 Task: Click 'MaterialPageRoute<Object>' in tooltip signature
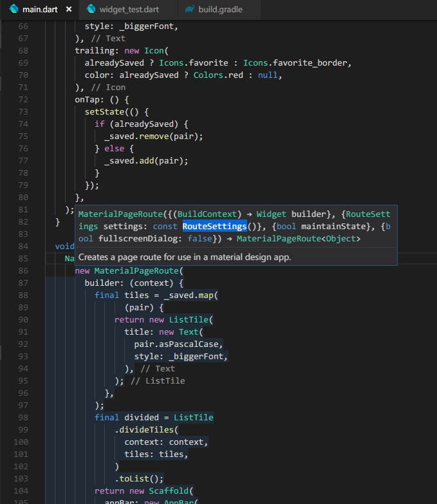(x=299, y=239)
